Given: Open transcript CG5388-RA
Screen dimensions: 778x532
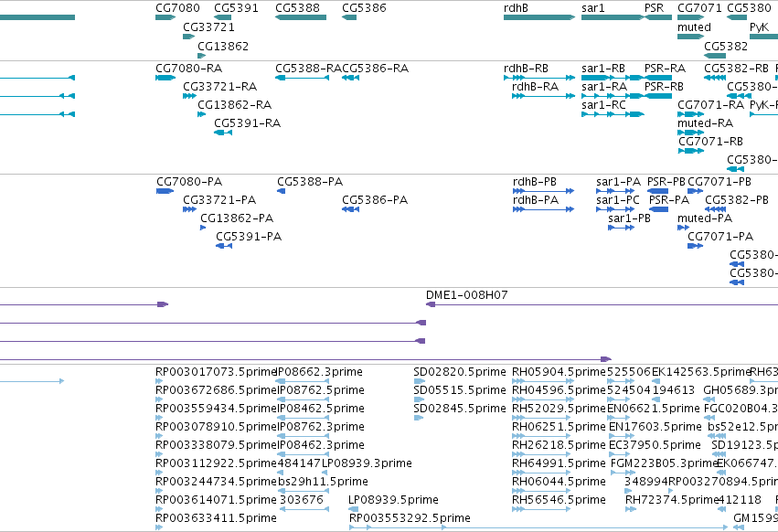Looking at the screenshot, I should pyautogui.click(x=309, y=69).
